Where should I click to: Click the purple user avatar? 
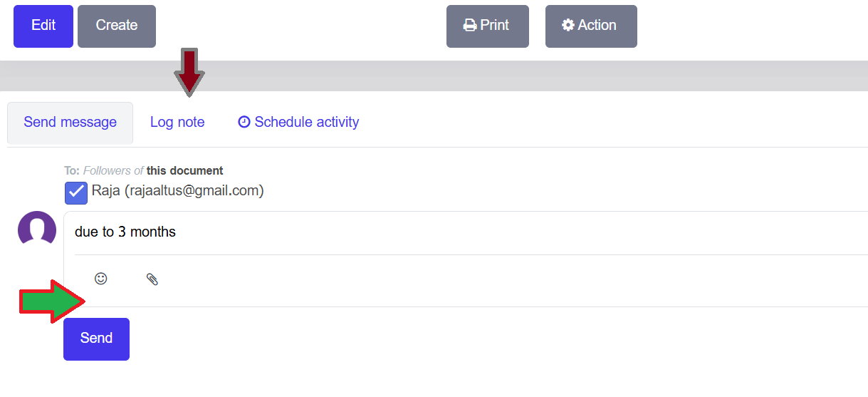tap(37, 230)
